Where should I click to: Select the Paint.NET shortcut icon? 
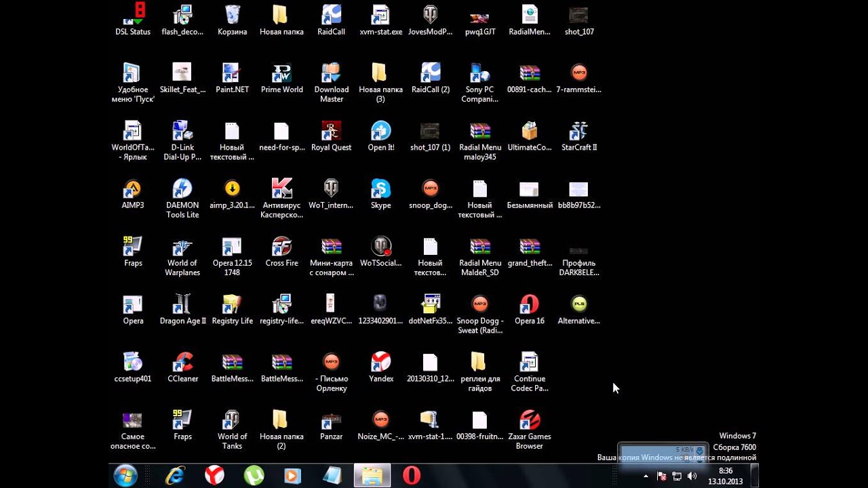232,78
